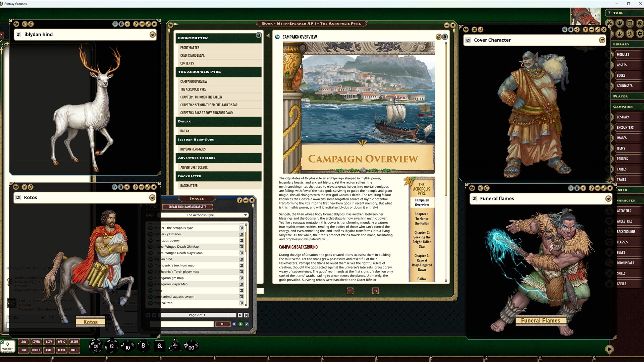
Task: Open the options dropdown on Funeral flames header
Action: point(608,198)
